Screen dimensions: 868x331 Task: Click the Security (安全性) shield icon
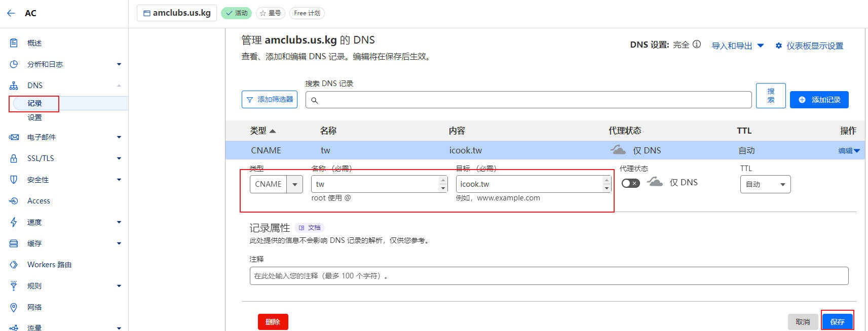point(14,180)
